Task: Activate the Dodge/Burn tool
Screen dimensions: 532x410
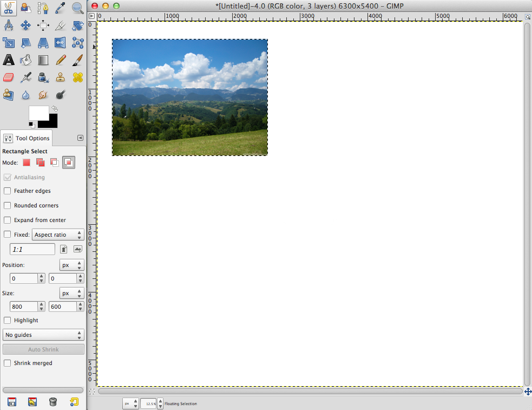Action: [x=61, y=95]
